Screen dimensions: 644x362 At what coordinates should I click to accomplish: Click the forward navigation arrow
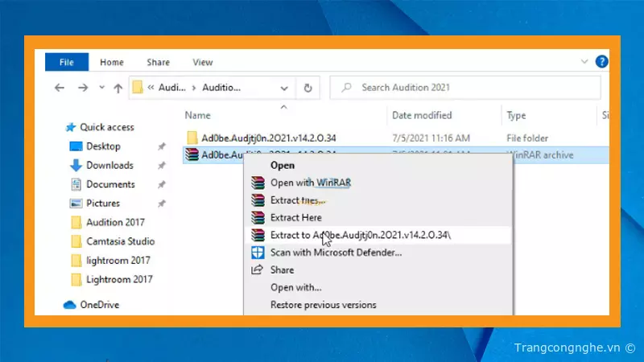pyautogui.click(x=81, y=88)
